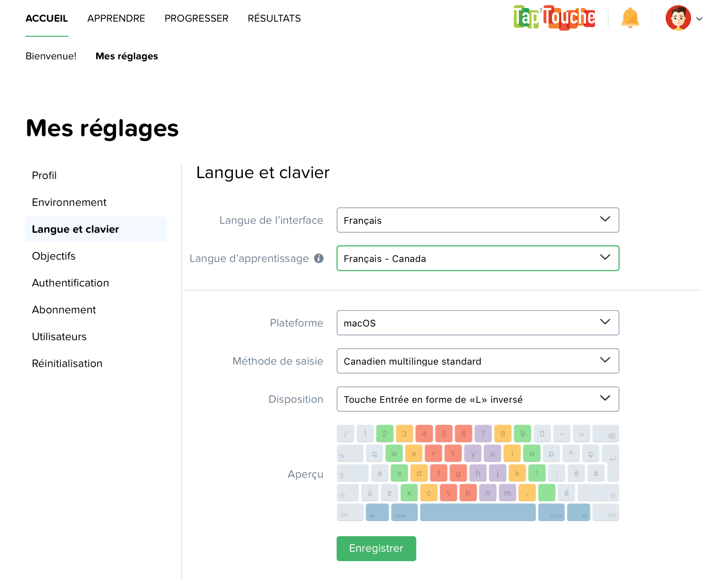726x588 pixels.
Task: Click the Tap'Touche logo
Action: pos(554,17)
